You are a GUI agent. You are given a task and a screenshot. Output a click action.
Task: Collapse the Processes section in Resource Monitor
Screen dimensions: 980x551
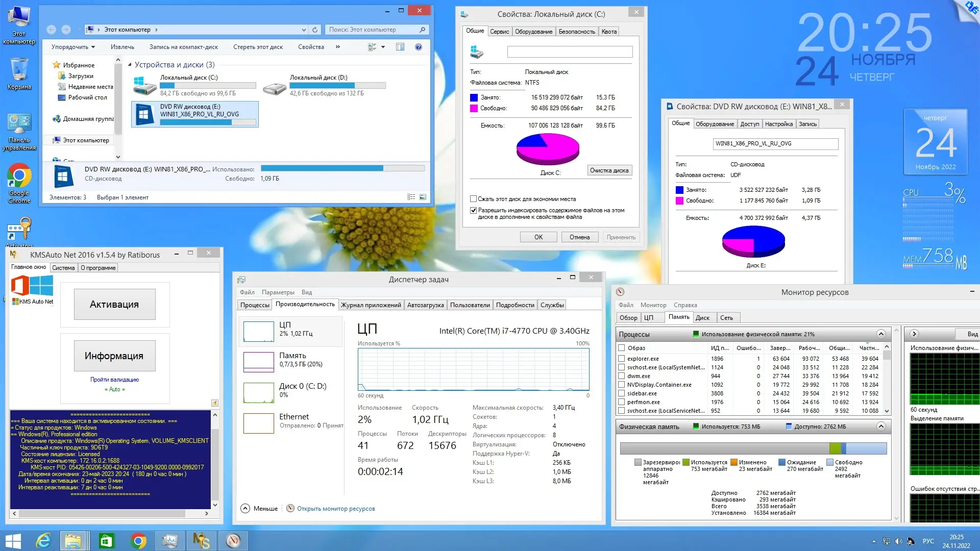tap(881, 334)
